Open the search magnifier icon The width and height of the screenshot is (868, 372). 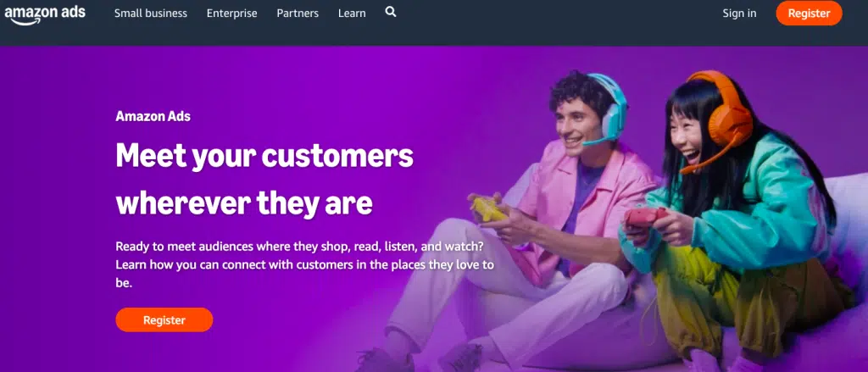tap(390, 12)
